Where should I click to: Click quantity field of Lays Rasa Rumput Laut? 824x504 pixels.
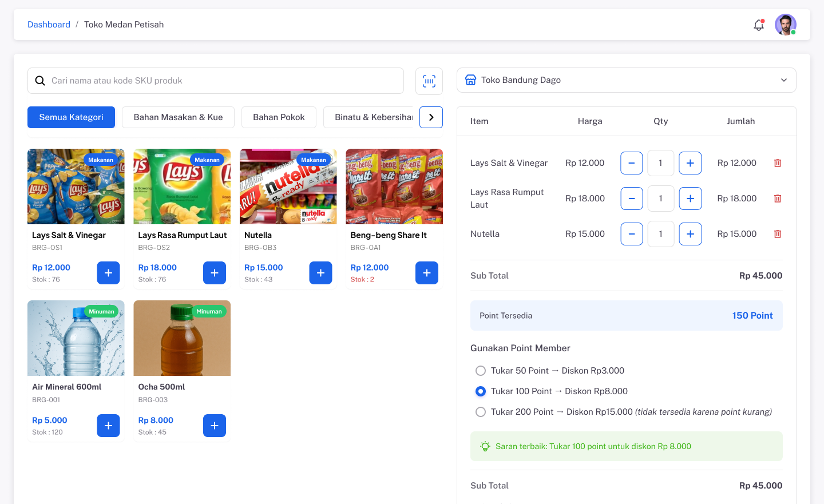661,199
